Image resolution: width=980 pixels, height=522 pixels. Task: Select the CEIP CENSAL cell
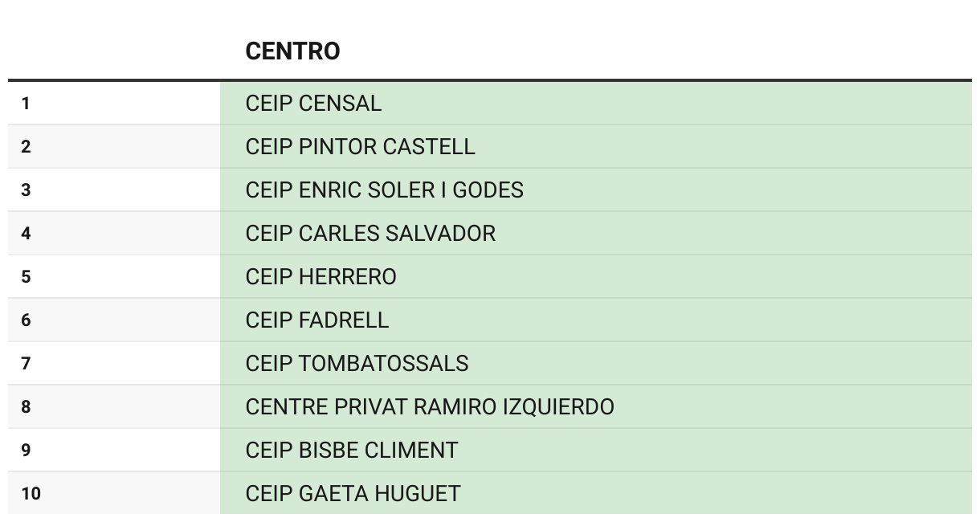(596, 104)
